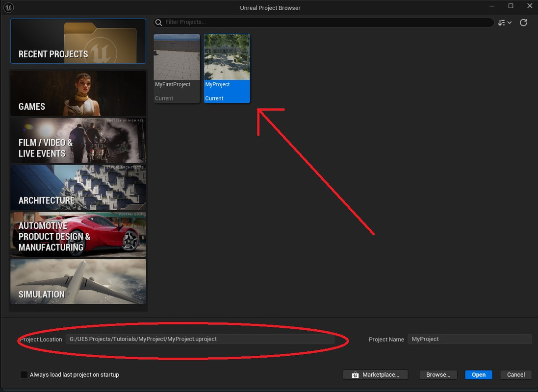Open the Marketplace button
Image resolution: width=538 pixels, height=392 pixels.
375,375
